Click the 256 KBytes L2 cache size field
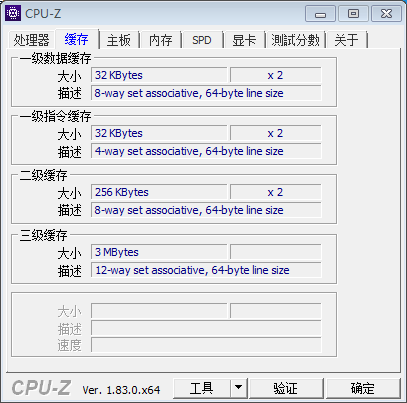 [159, 192]
